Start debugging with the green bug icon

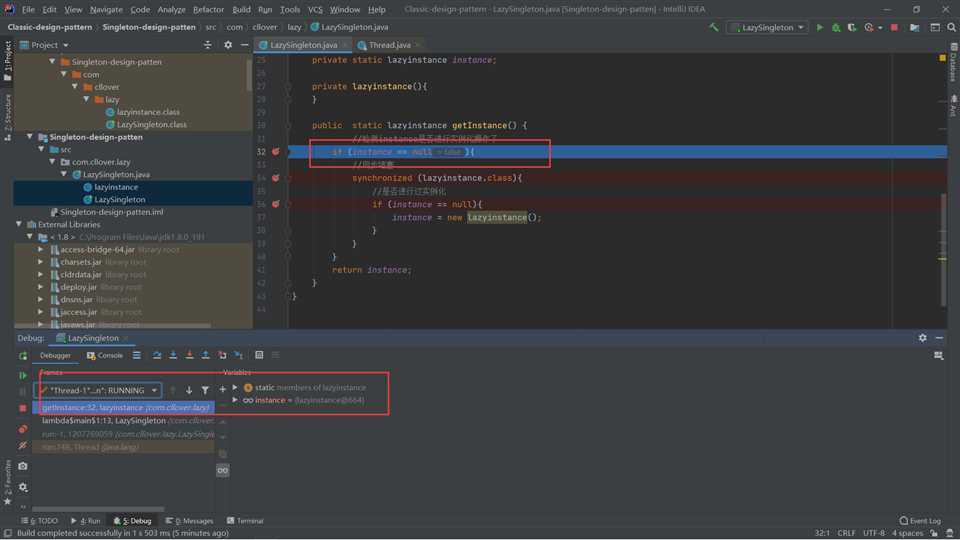[x=836, y=28]
